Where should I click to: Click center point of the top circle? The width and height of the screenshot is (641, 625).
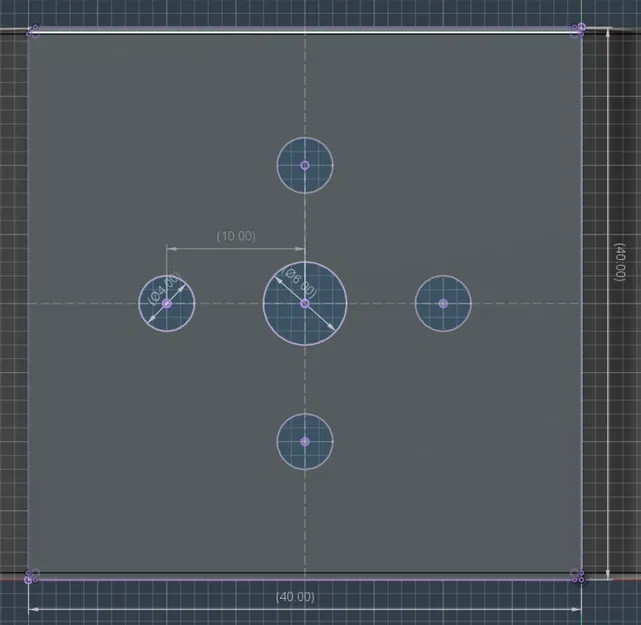click(x=305, y=165)
